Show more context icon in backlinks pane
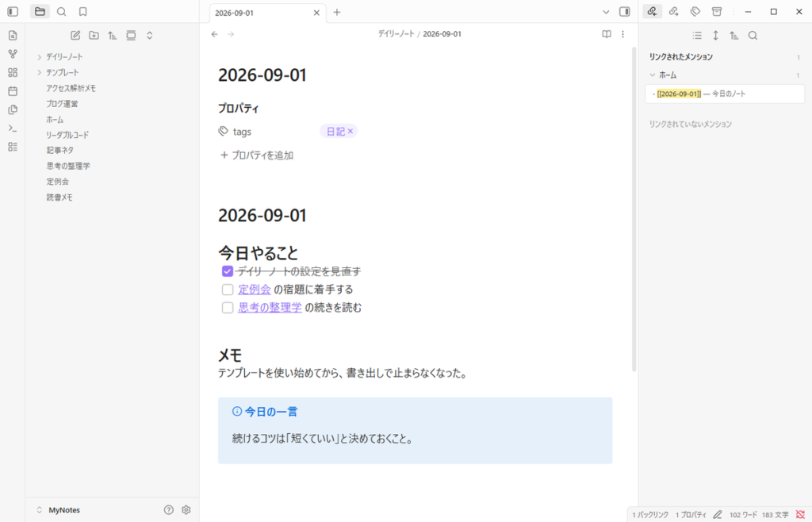This screenshot has height=522, width=812. click(x=716, y=35)
